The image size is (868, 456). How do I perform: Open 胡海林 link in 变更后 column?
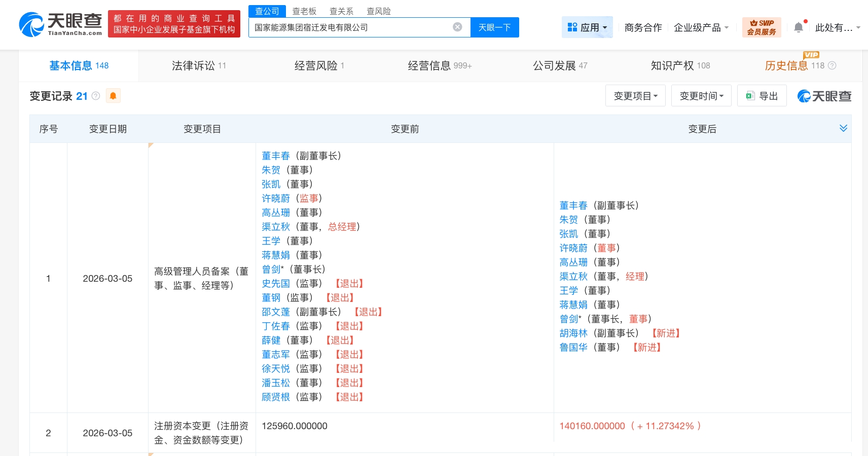(573, 333)
